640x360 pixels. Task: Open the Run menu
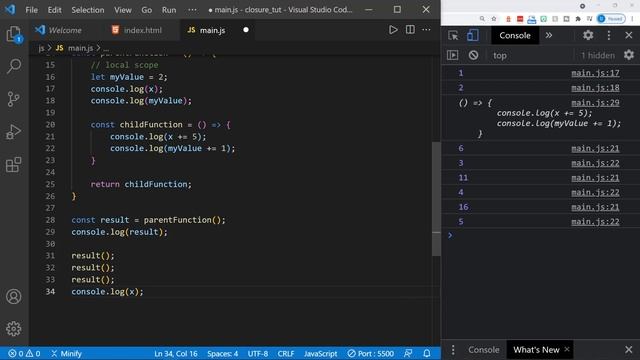tap(169, 10)
